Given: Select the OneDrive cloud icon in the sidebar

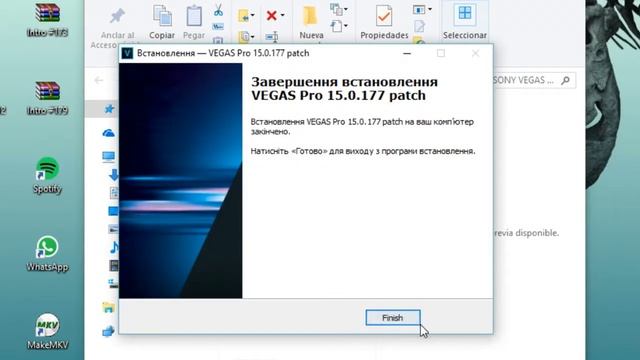Looking at the screenshot, I should click(109, 133).
